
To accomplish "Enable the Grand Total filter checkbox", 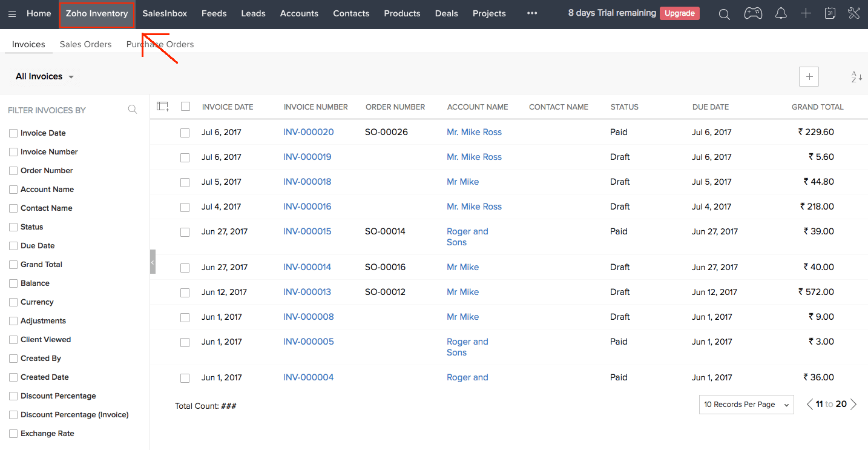I will tap(13, 265).
